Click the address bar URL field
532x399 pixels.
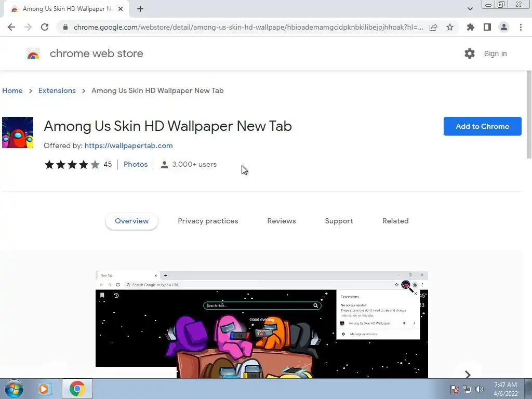pos(248,27)
